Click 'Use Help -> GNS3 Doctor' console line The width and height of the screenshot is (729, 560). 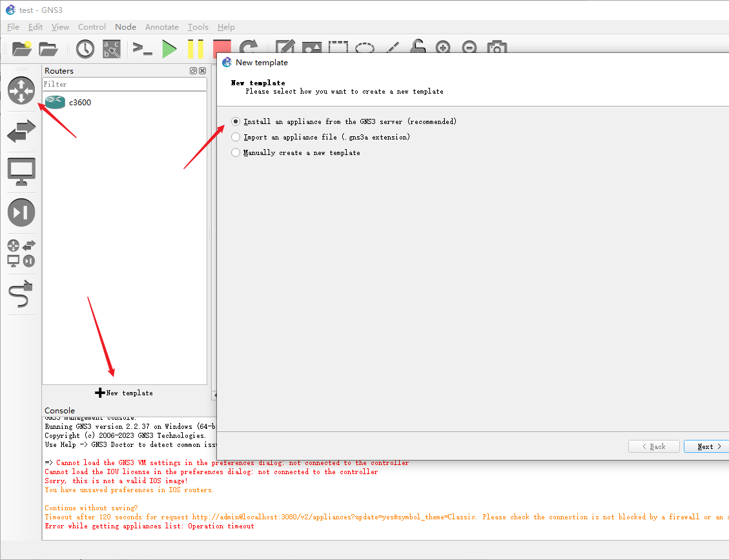pyautogui.click(x=130, y=444)
